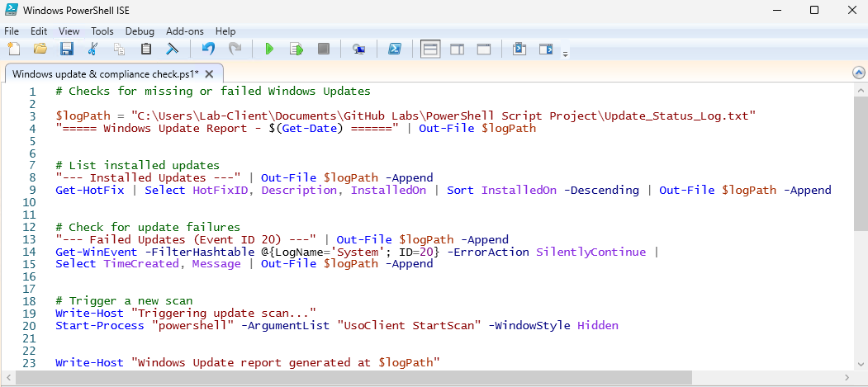Click the "UsoClient StartScan" argument string

(x=409, y=326)
